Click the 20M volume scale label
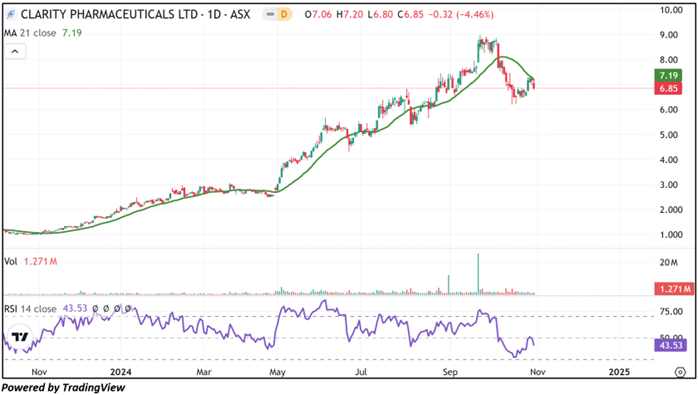This screenshot has width=698, height=395. click(669, 263)
